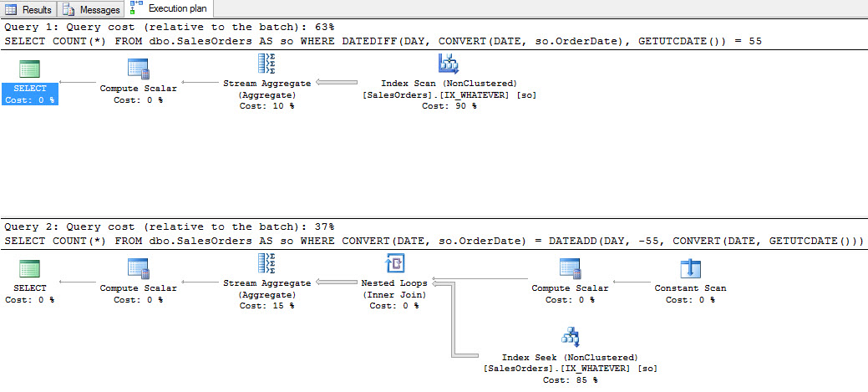Click the Stream Aggregate operator in Query 1

tap(266, 65)
